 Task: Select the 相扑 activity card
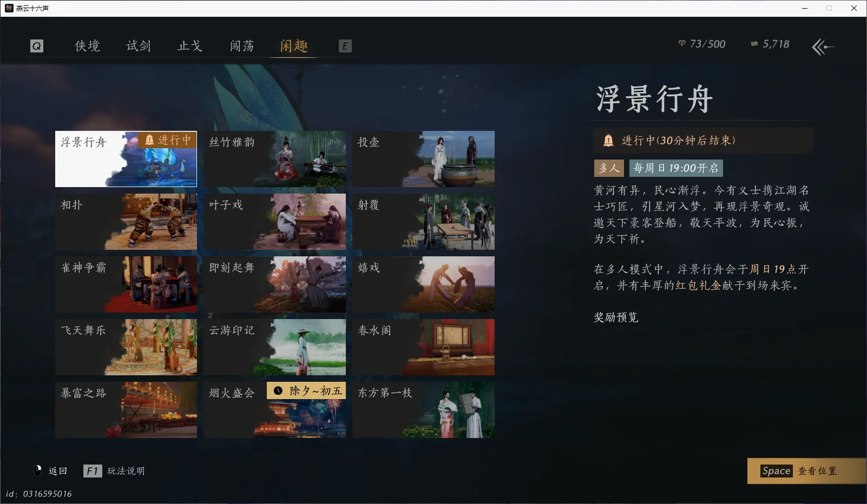pyautogui.click(x=126, y=222)
